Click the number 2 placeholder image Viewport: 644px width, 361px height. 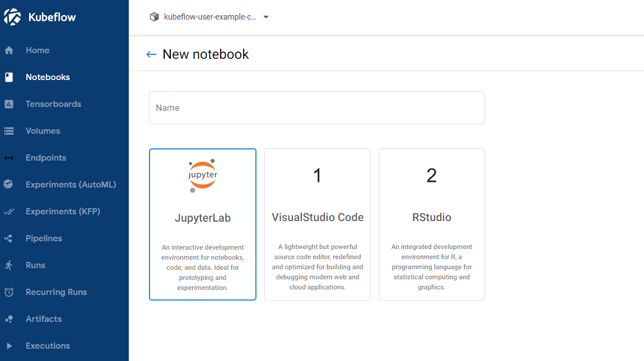431,176
